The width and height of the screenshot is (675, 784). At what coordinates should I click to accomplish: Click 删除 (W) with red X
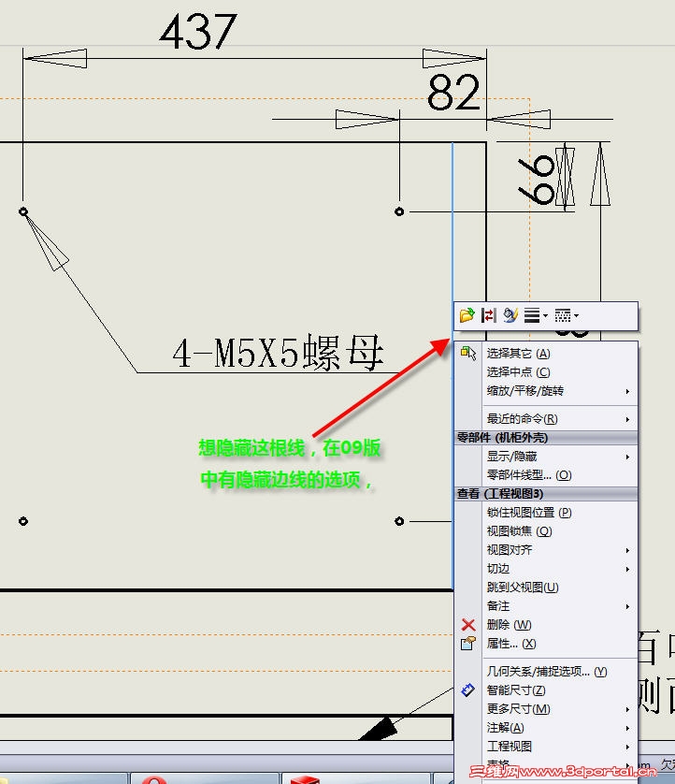[546, 625]
